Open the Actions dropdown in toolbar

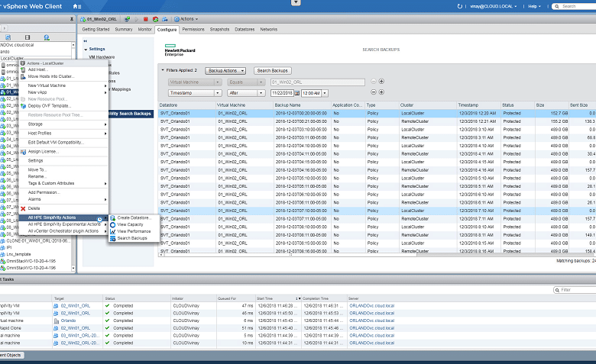pyautogui.click(x=186, y=19)
